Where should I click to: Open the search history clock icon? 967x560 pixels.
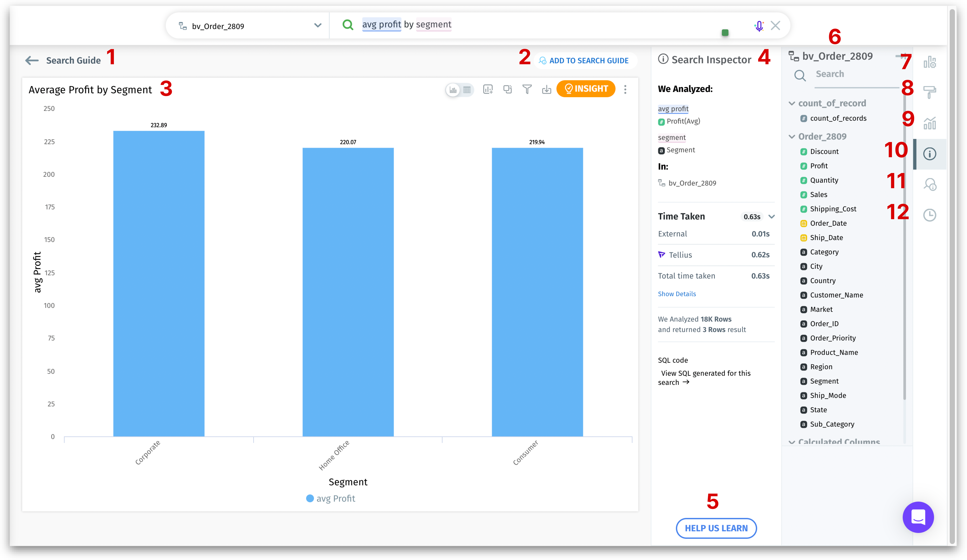[929, 215]
